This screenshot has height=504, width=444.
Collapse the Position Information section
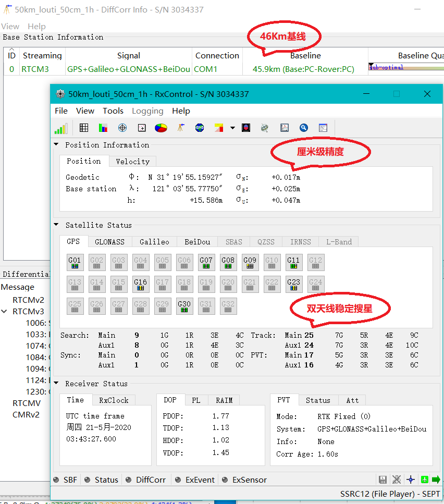pos(56,145)
